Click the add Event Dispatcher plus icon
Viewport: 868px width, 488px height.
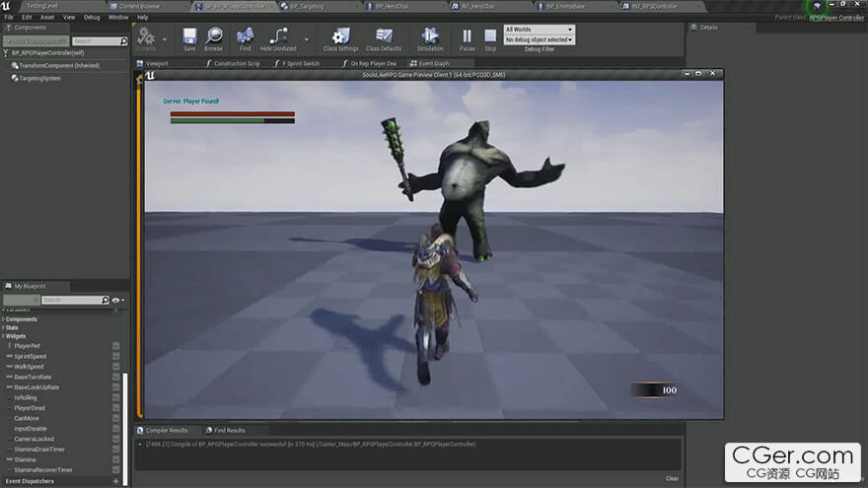(x=115, y=481)
